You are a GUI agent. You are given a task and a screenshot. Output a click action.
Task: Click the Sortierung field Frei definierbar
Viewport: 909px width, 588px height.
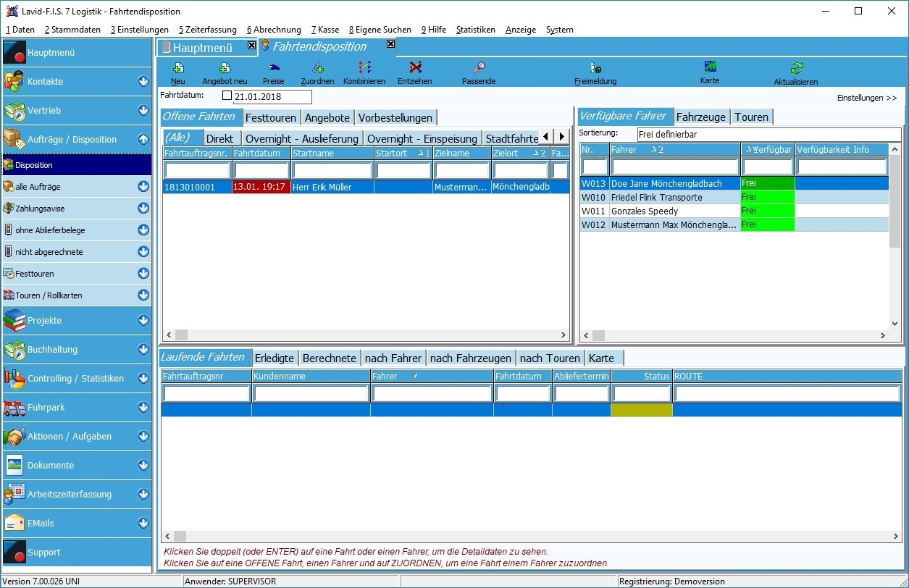(769, 134)
